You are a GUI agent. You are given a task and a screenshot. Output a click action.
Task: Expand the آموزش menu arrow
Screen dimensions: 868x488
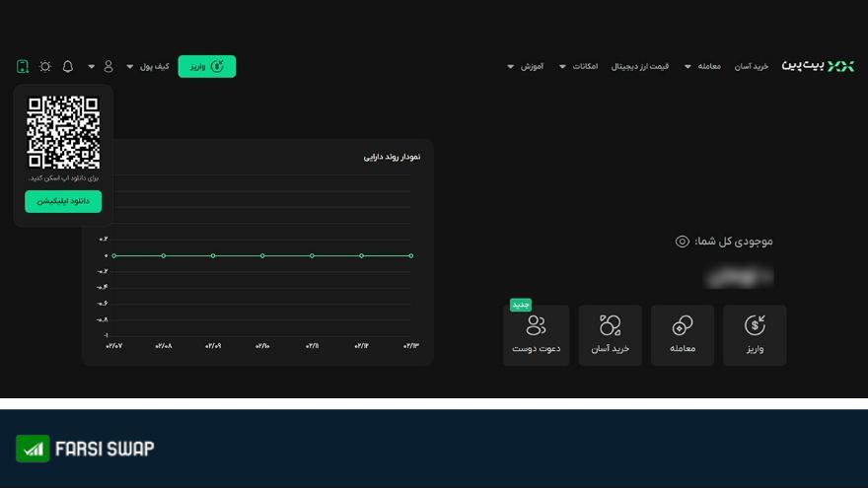pos(510,66)
